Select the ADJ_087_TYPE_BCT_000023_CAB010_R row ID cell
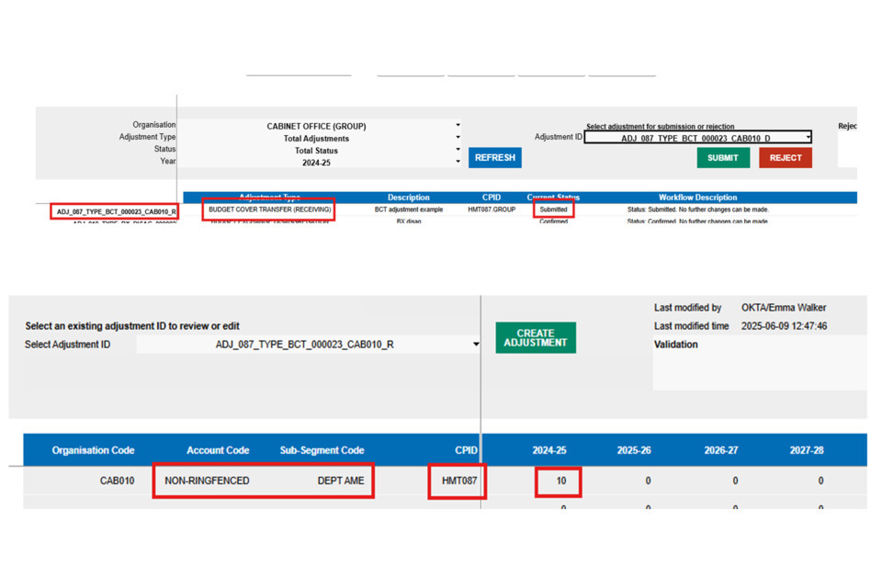This screenshot has width=882, height=588. click(115, 211)
